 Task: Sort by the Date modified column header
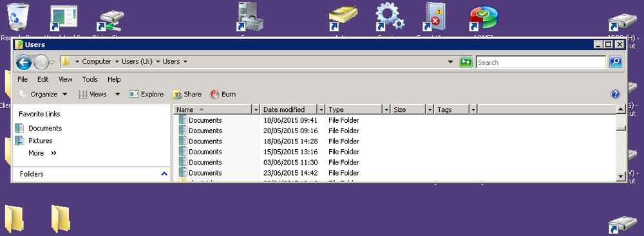289,109
